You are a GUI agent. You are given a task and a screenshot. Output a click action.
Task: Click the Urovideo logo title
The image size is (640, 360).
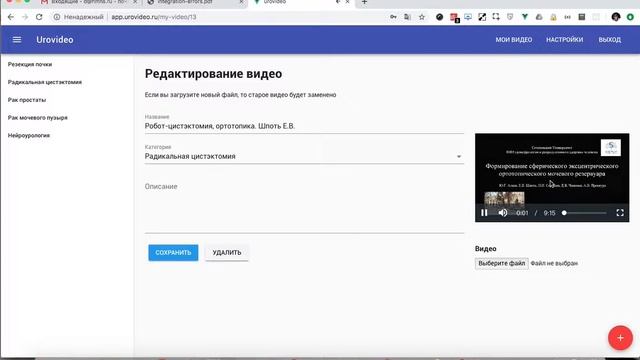click(55, 40)
